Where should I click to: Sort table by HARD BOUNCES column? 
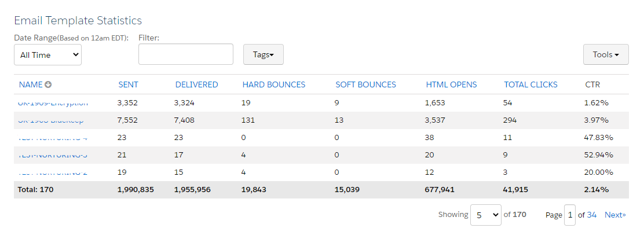pyautogui.click(x=274, y=85)
